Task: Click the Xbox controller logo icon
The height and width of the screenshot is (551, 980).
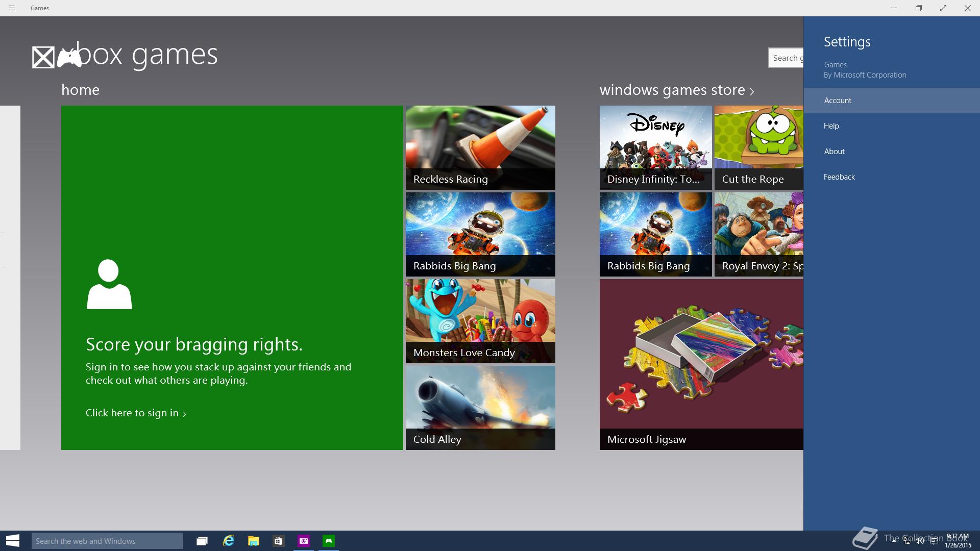Action: coord(69,58)
